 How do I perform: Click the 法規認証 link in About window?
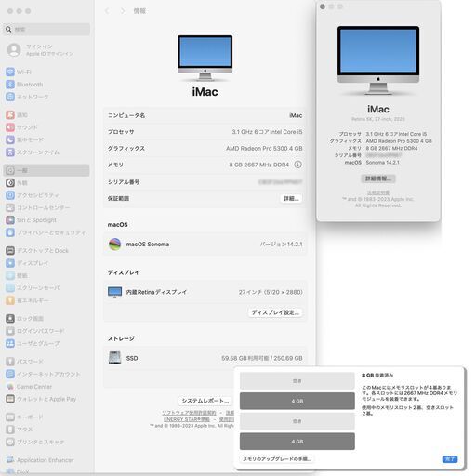(378, 192)
